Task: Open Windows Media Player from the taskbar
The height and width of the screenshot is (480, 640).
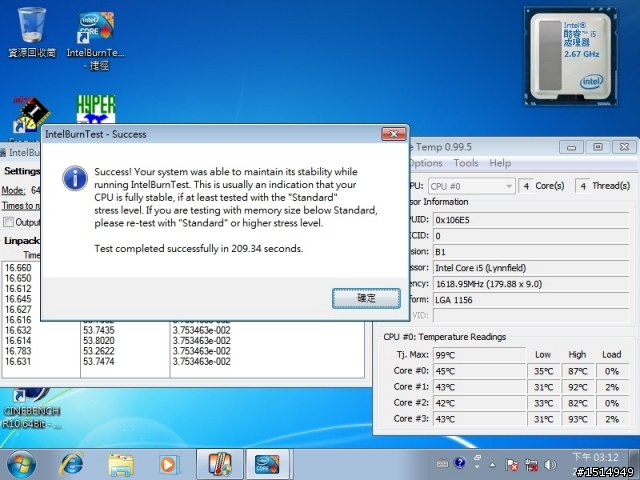Action: point(168,464)
